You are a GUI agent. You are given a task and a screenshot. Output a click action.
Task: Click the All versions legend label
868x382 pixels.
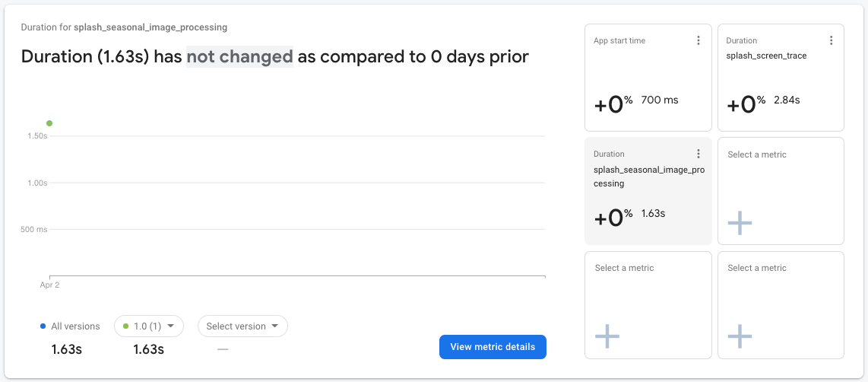[75, 326]
